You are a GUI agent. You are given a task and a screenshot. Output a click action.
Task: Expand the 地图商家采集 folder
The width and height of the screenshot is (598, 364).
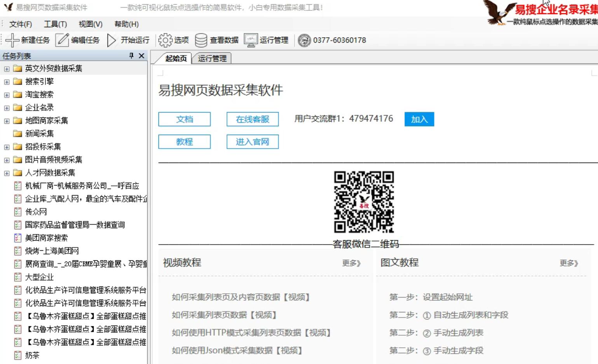click(7, 121)
